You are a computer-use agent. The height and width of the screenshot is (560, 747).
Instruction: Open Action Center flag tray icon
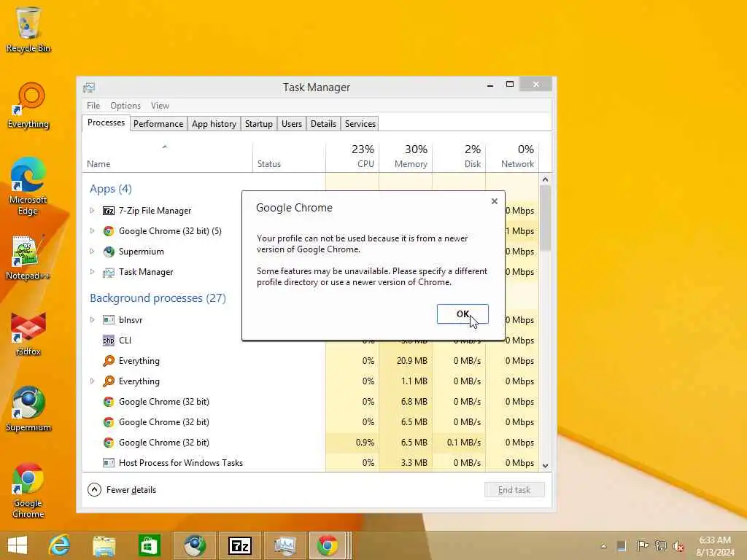[x=642, y=546]
